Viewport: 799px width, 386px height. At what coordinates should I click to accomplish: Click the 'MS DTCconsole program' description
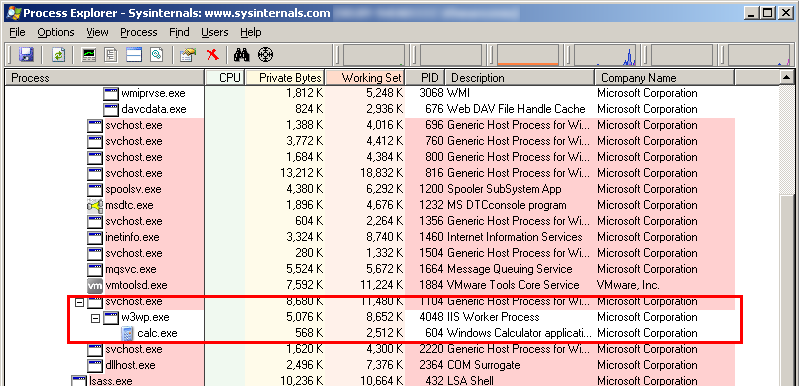point(507,205)
